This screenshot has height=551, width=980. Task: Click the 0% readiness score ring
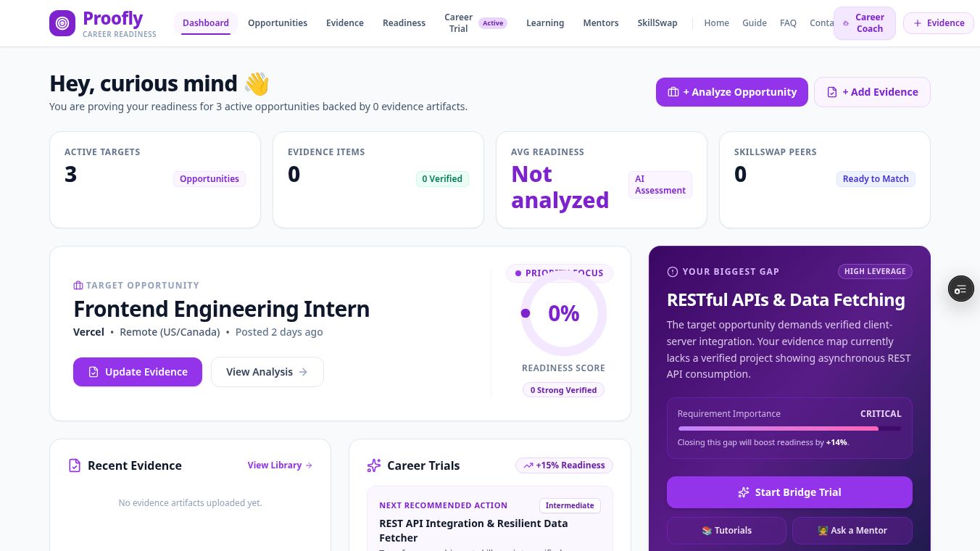point(563,313)
